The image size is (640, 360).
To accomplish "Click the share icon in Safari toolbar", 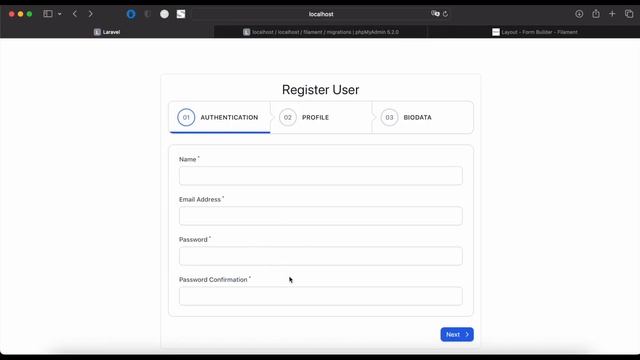I will pyautogui.click(x=596, y=14).
